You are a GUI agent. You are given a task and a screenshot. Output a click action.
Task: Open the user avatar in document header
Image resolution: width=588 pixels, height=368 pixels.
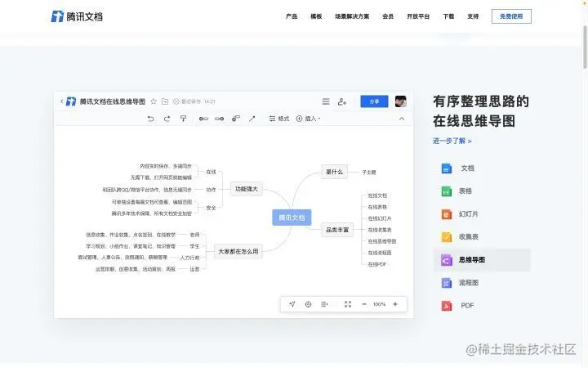click(x=401, y=101)
